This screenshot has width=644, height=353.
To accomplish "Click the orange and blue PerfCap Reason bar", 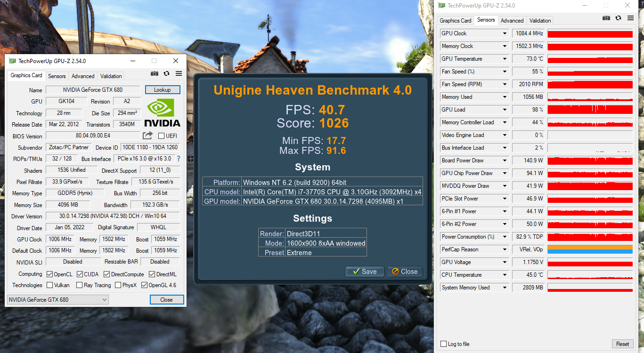I will 590,249.
